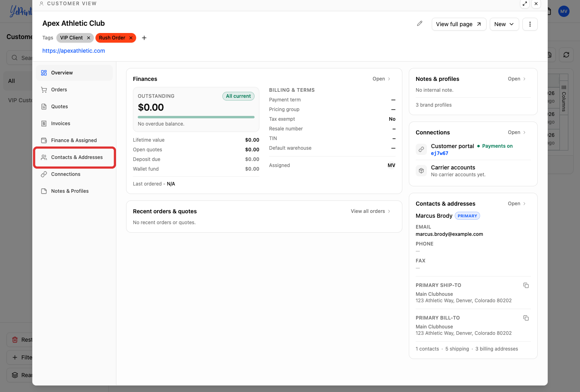The image size is (580, 392).
Task: Copy the primary bill-to address
Action: tap(526, 318)
